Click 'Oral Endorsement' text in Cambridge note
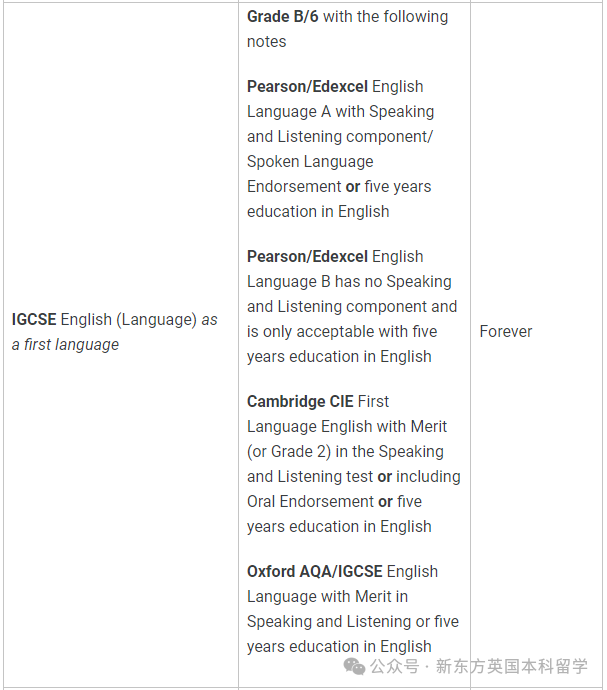 click(x=310, y=501)
